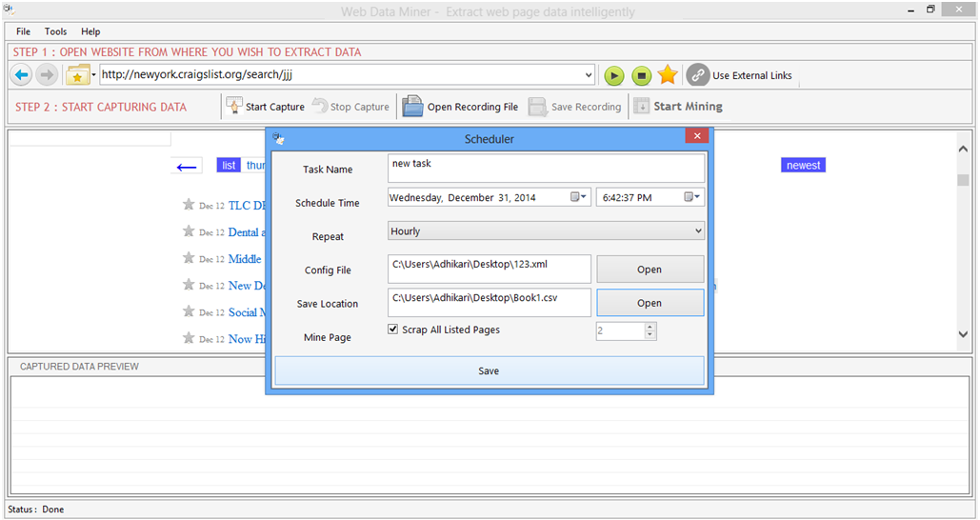Click the green play navigation icon
This screenshot has height=520, width=980.
tap(614, 75)
